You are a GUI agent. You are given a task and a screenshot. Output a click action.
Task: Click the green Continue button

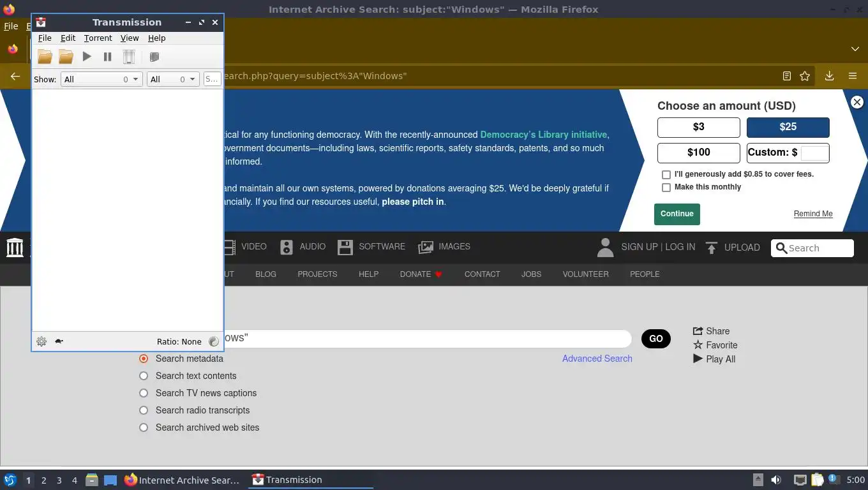(677, 214)
